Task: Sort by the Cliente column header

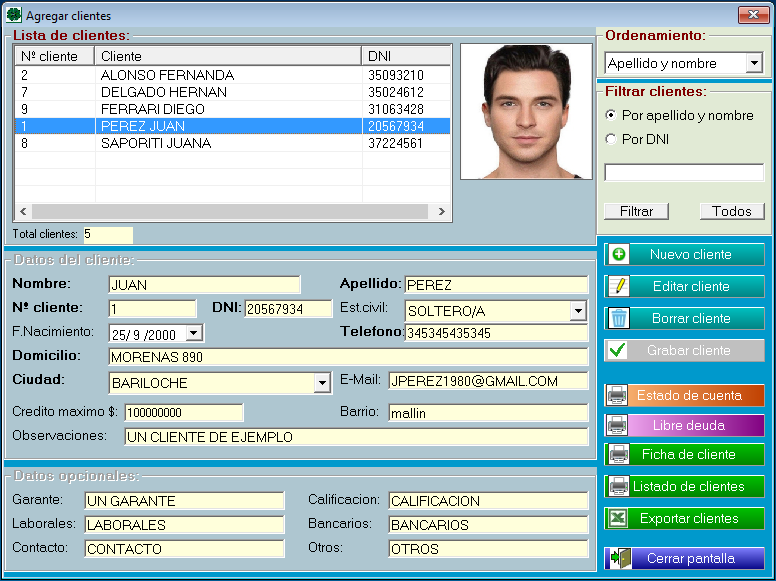Action: coord(228,56)
